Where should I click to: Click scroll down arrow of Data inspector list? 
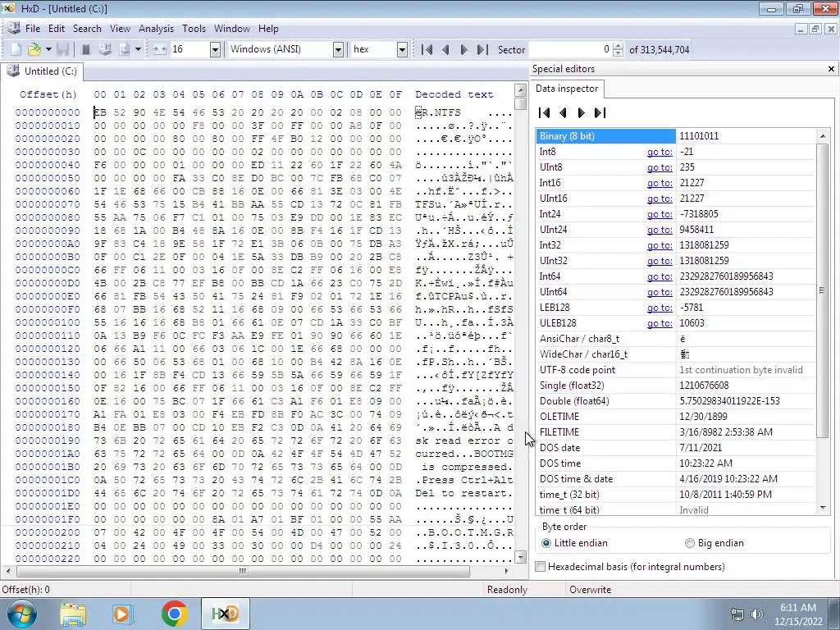tap(822, 508)
